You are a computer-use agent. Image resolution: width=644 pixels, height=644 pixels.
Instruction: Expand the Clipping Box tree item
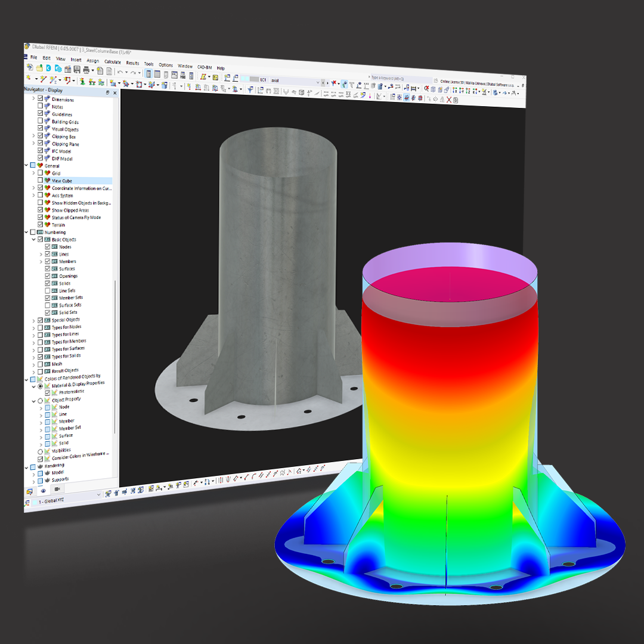[x=33, y=136]
